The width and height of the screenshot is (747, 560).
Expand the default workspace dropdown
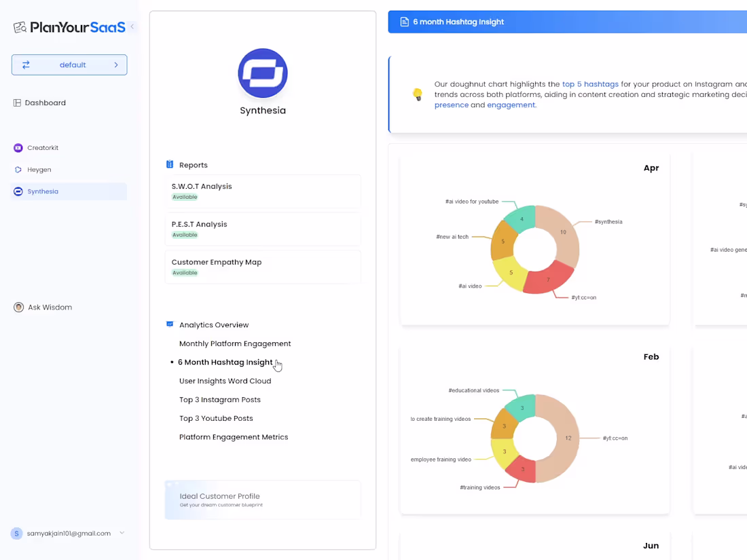117,64
